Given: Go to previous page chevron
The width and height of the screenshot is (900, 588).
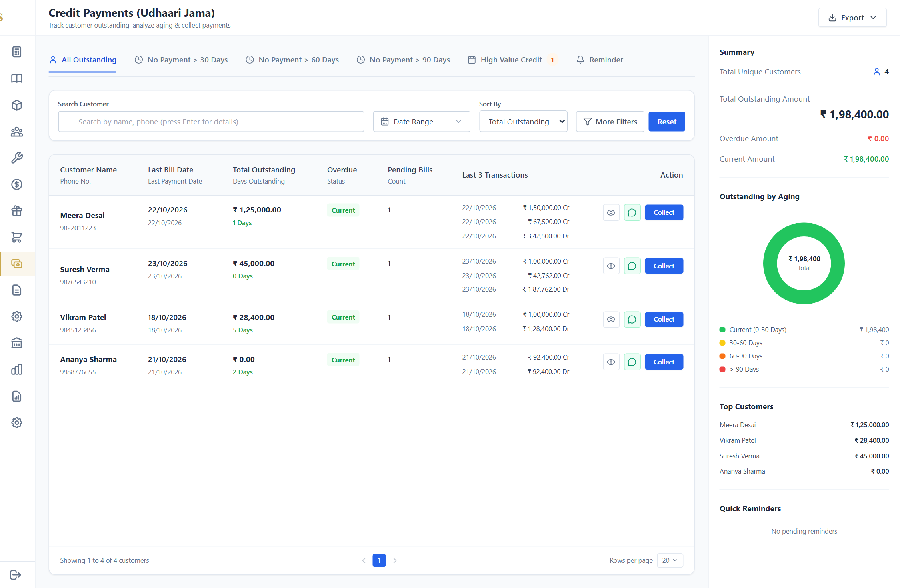Looking at the screenshot, I should click(364, 560).
